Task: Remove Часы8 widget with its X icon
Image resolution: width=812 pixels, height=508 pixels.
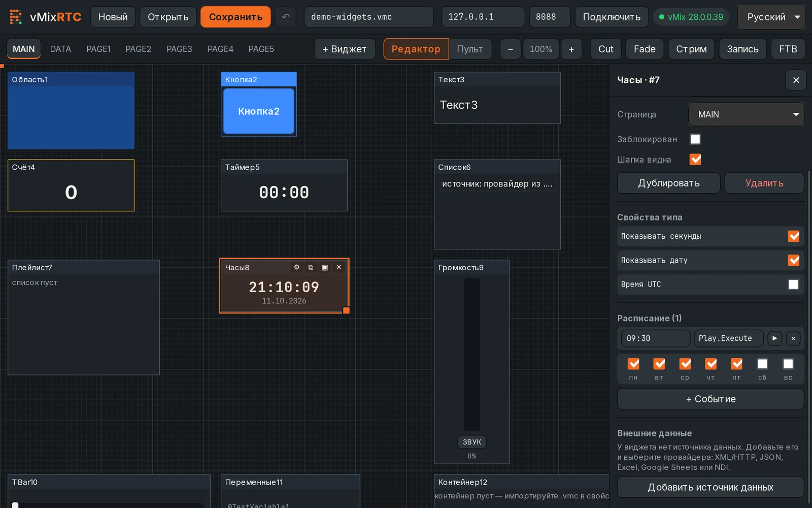Action: [x=339, y=267]
